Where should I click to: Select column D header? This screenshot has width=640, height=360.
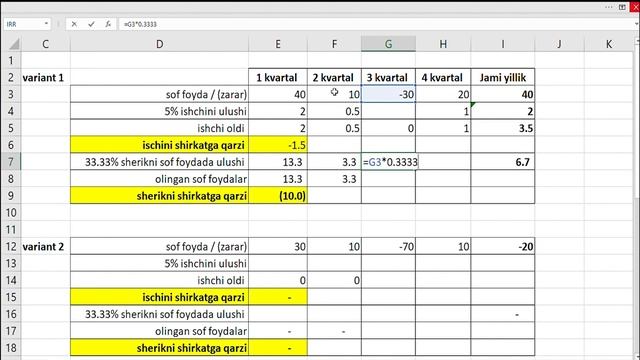159,44
